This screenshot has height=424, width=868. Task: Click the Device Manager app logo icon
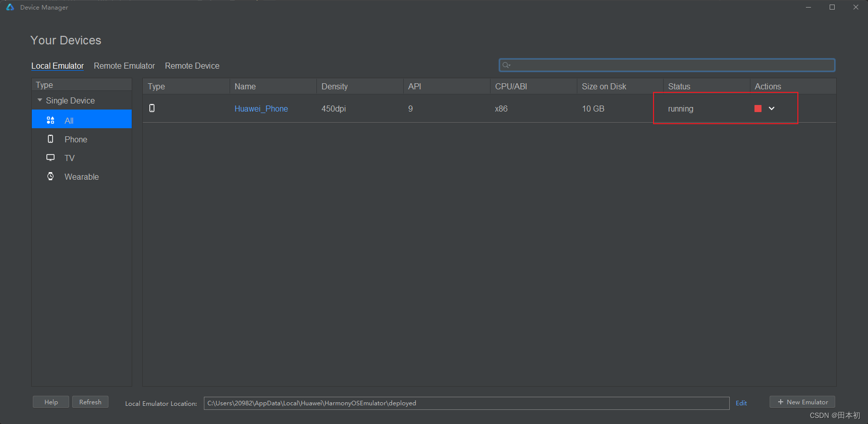(x=10, y=7)
